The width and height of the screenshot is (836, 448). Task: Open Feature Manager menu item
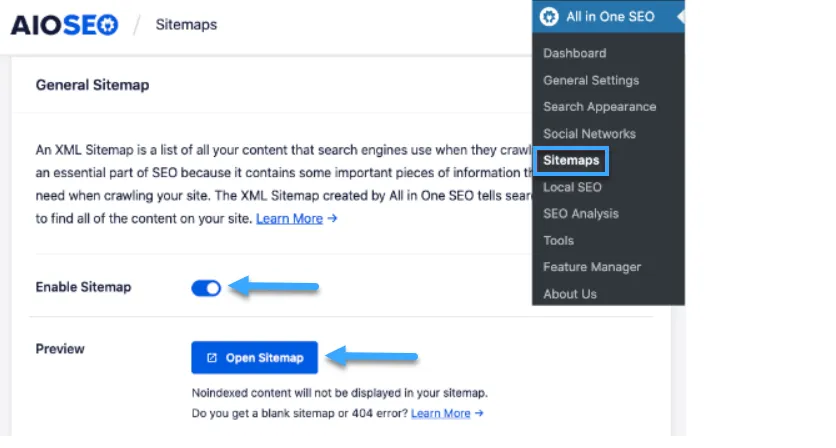pos(592,267)
